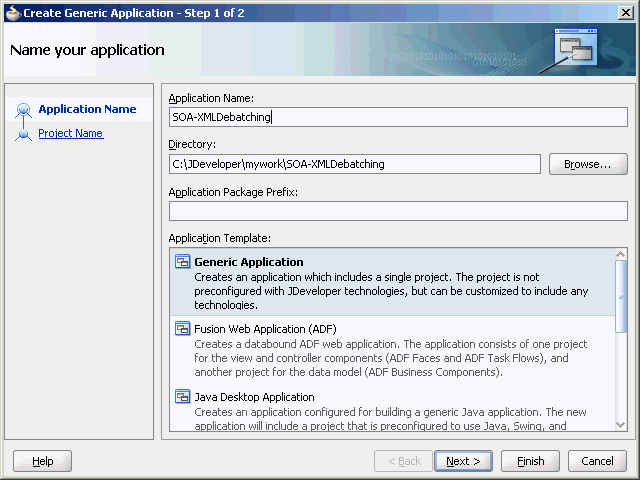This screenshot has height=480, width=640.
Task: Click the Finish button
Action: click(530, 461)
